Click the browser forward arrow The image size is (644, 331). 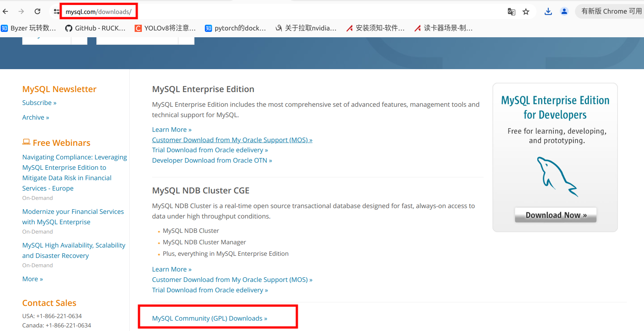(21, 11)
